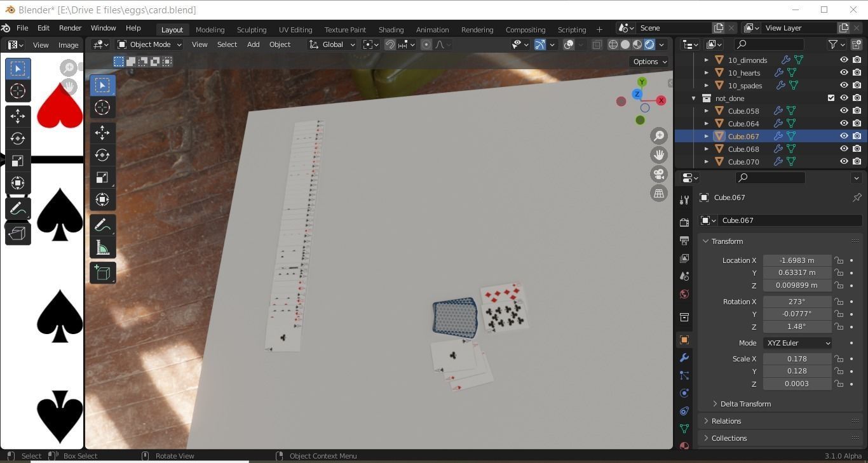This screenshot has width=868, height=463.
Task: Select Cube.068 in the outliner
Action: coord(743,149)
